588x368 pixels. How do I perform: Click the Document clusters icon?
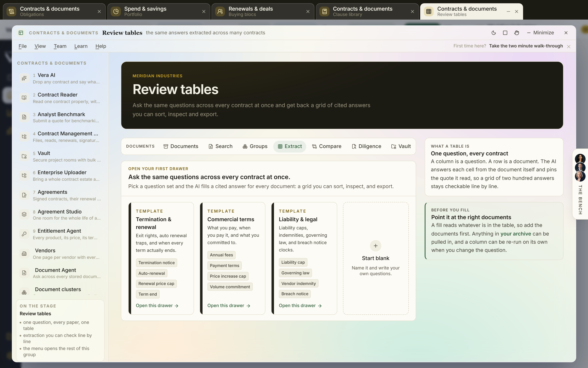[24, 292]
